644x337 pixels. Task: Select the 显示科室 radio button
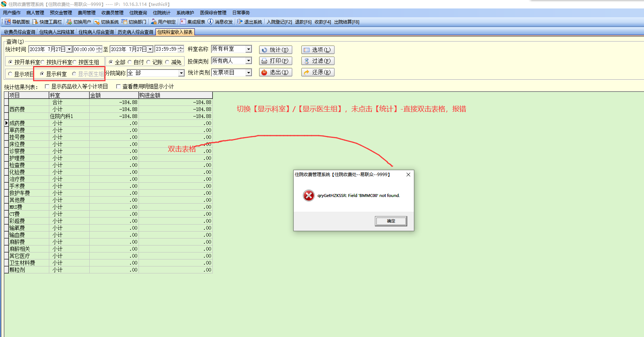[x=42, y=74]
